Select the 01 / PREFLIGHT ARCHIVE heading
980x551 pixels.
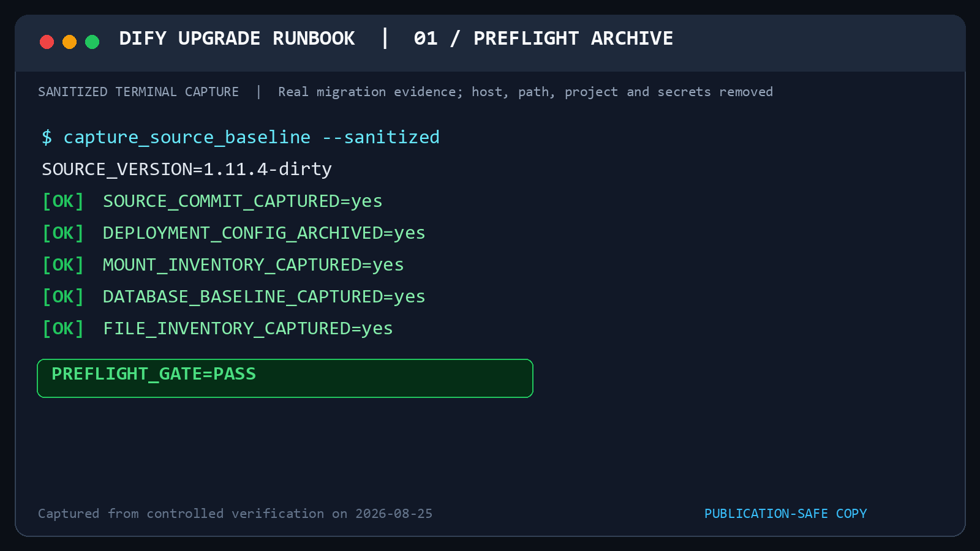(543, 39)
